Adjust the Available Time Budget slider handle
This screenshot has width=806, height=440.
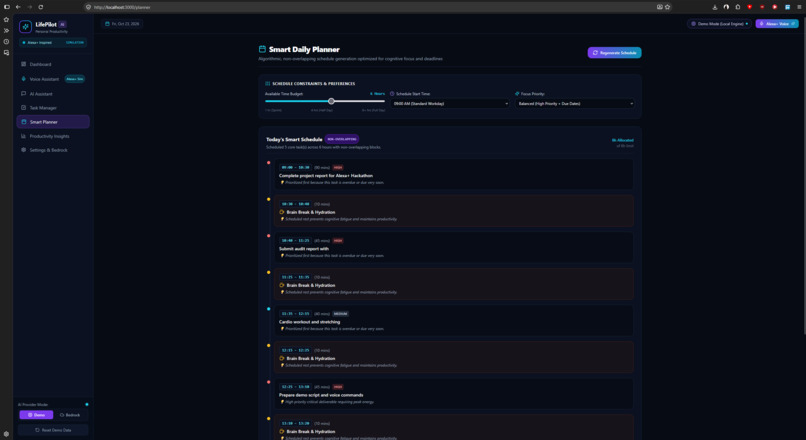(x=331, y=101)
